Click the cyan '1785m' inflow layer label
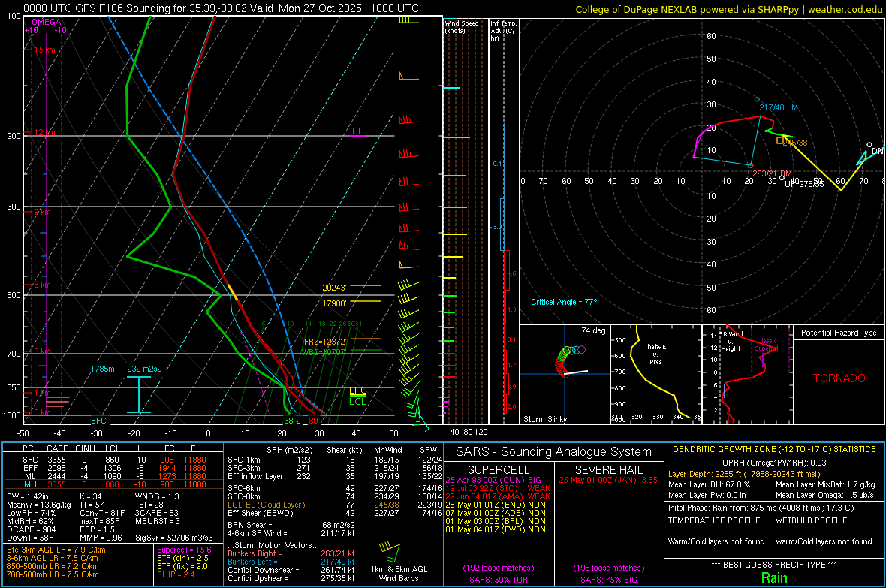The image size is (886, 588). [102, 369]
